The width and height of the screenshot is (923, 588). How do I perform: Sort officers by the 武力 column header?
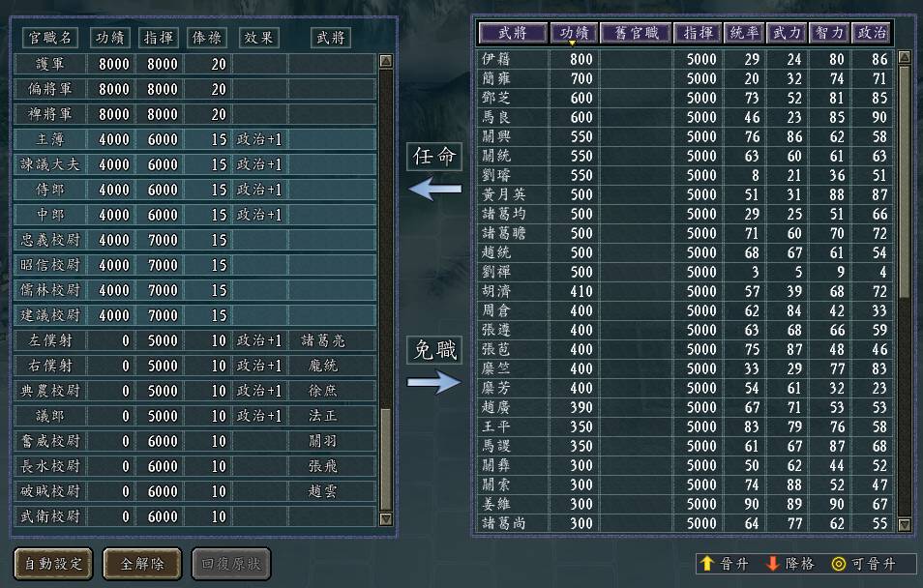786,33
